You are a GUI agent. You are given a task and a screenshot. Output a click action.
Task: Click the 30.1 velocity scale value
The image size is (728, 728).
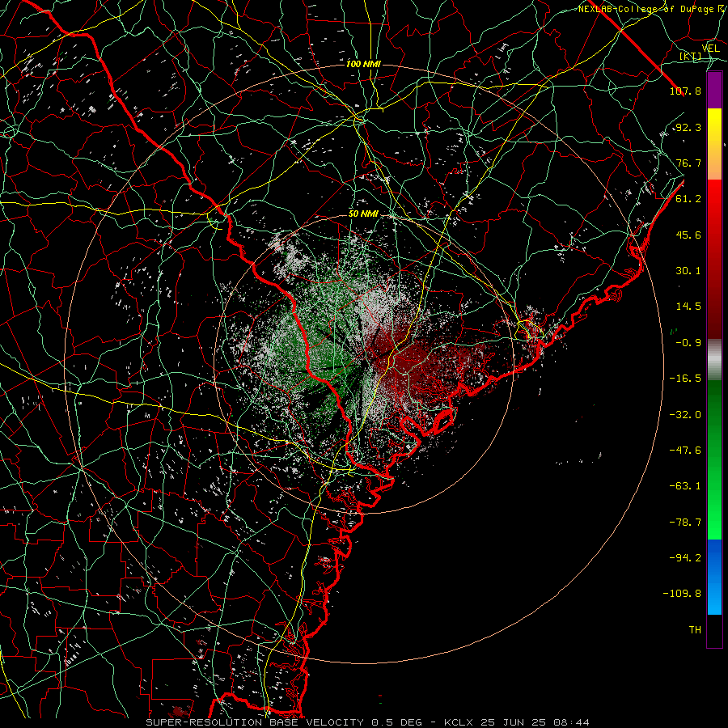[x=688, y=271]
